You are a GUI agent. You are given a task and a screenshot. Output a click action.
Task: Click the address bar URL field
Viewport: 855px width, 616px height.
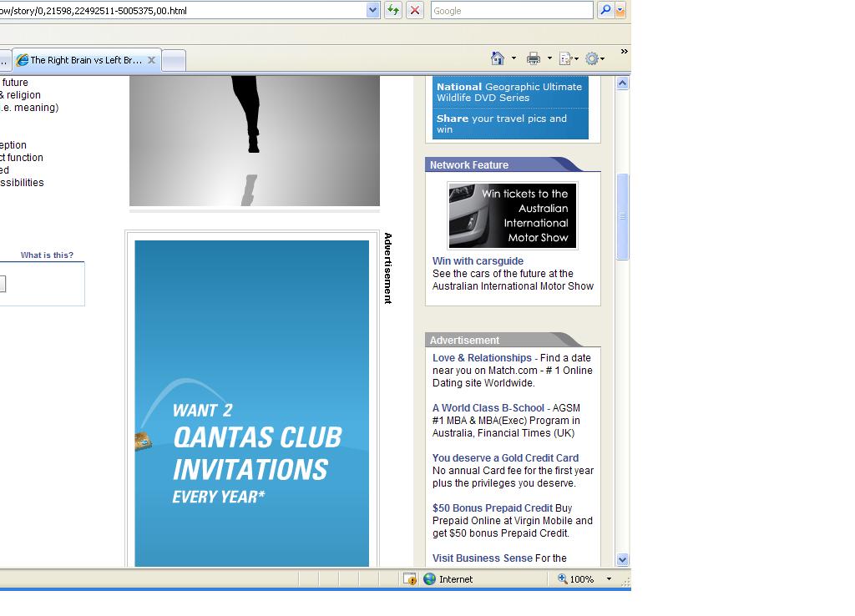(183, 10)
